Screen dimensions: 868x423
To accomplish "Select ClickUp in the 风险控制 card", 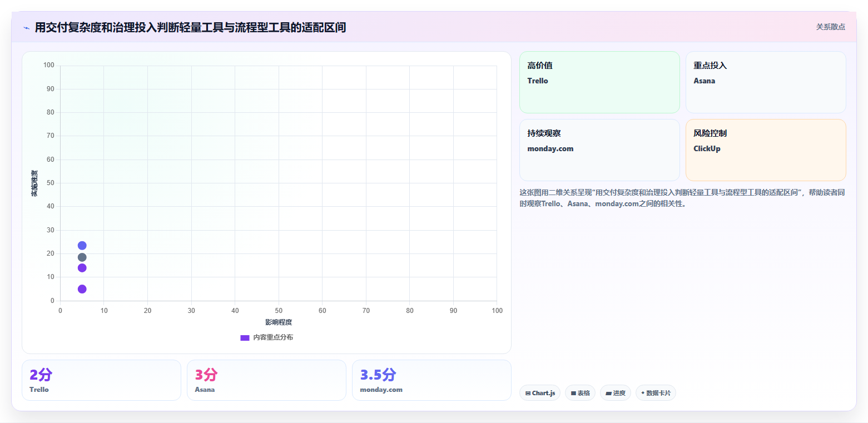I will tap(707, 148).
